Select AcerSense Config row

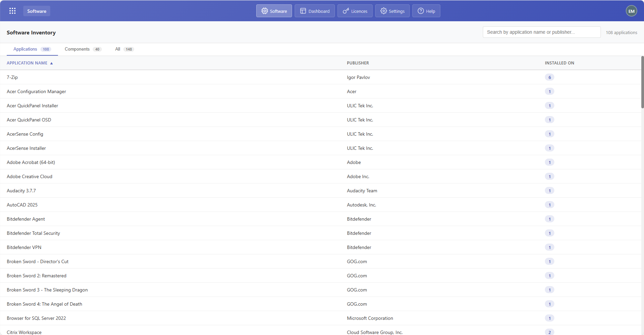point(320,134)
